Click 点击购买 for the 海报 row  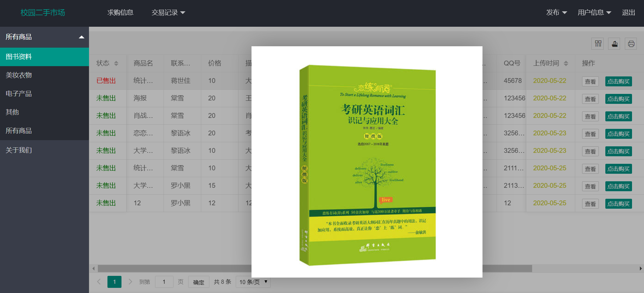pos(618,99)
